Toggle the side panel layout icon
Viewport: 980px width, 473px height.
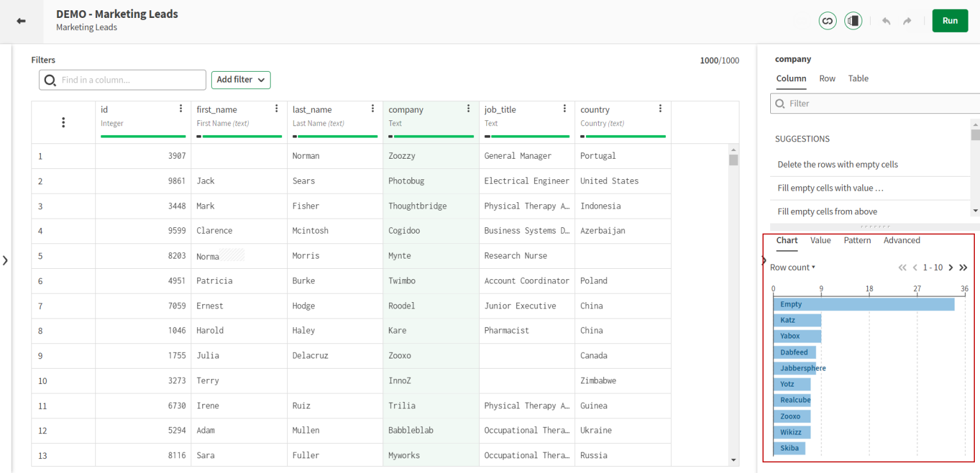tap(853, 21)
